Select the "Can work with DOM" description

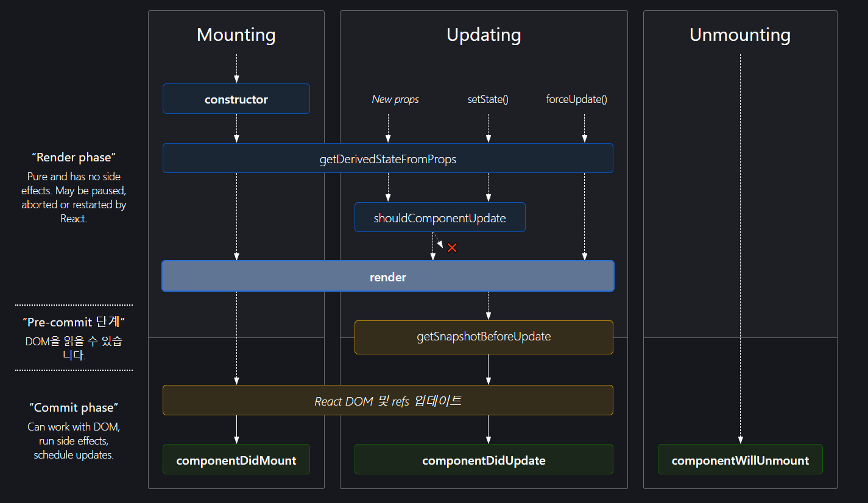(74, 441)
